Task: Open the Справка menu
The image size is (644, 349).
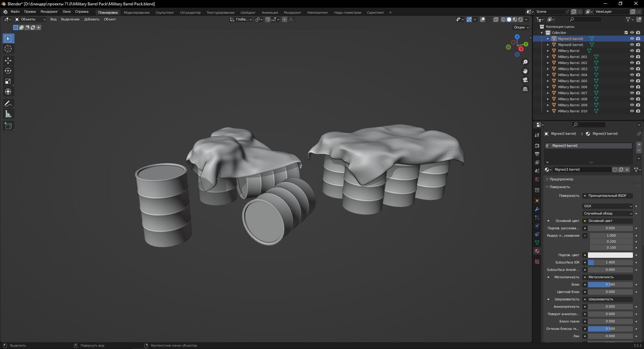Action: click(82, 12)
